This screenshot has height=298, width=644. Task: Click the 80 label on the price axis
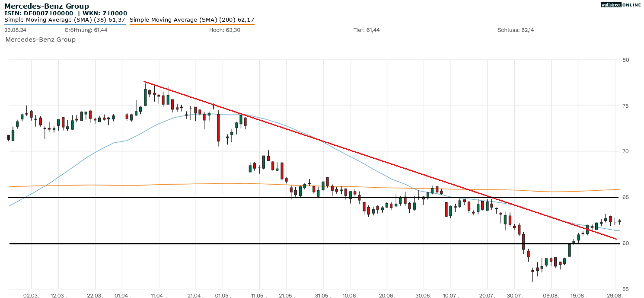pos(624,60)
